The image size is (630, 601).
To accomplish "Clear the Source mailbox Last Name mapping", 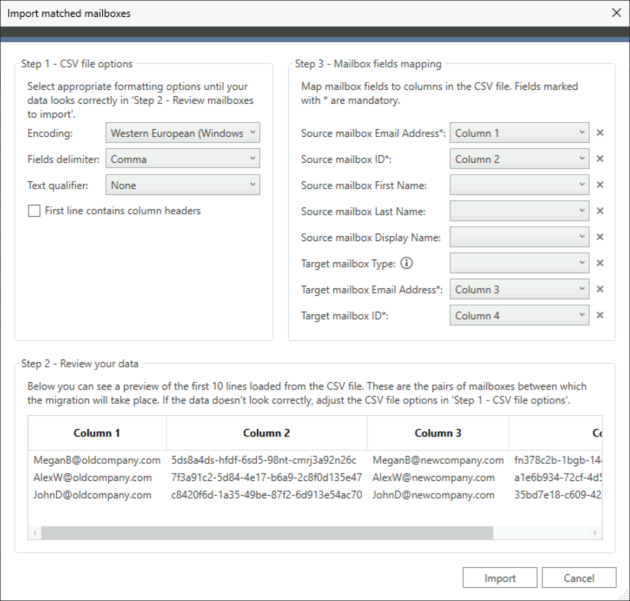I will tap(600, 211).
